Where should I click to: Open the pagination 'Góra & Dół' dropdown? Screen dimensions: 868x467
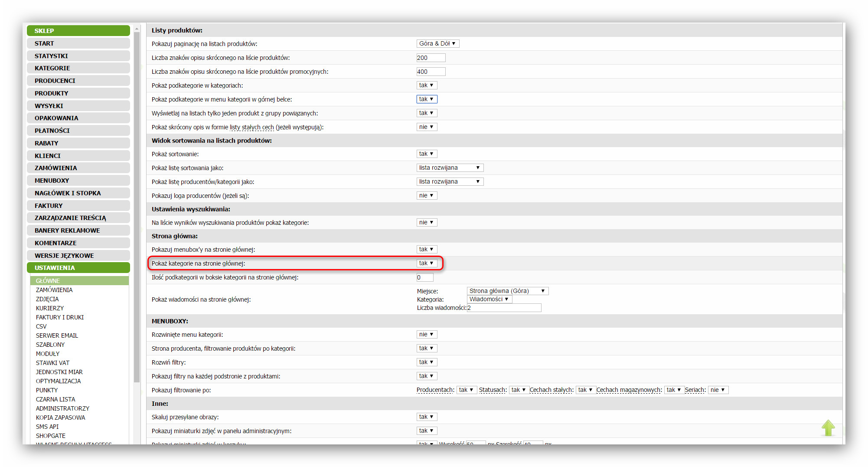point(437,43)
